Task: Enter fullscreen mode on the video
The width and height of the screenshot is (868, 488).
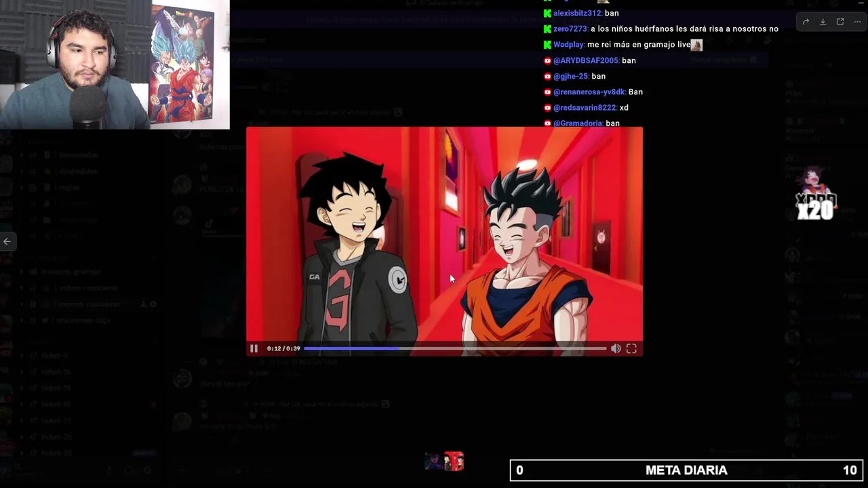Action: pyautogui.click(x=631, y=348)
